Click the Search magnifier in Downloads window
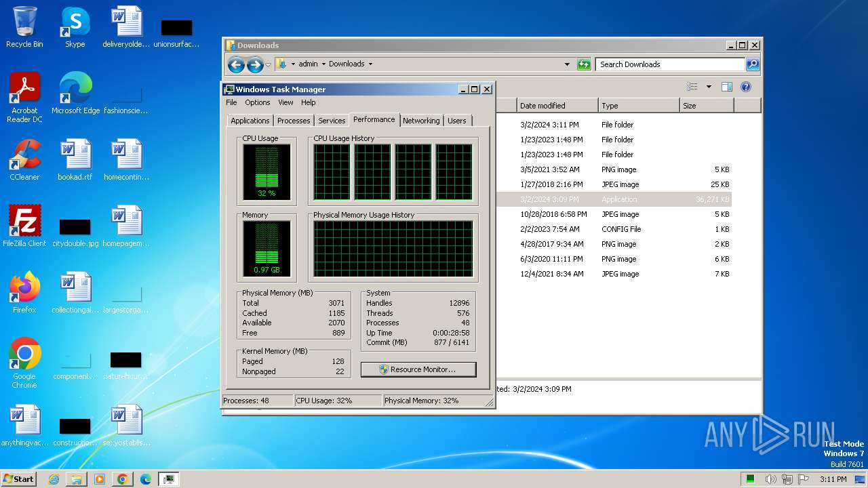Image resolution: width=868 pixels, height=488 pixels. click(753, 64)
